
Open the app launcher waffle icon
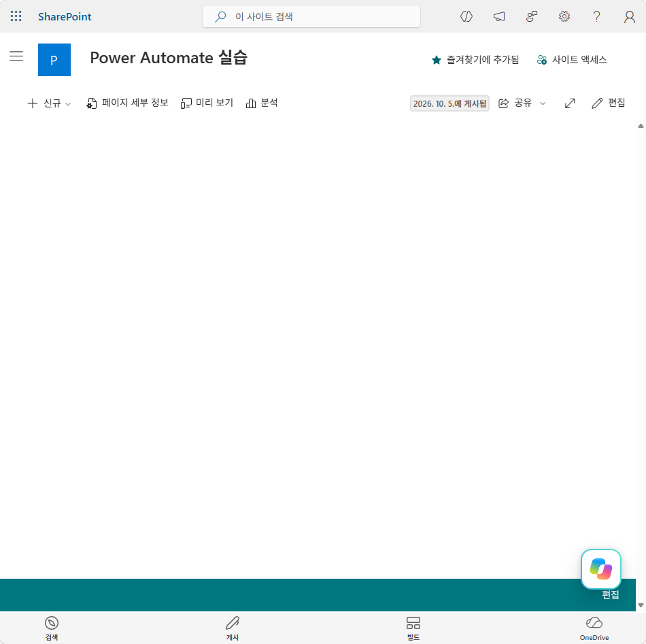coord(16,16)
